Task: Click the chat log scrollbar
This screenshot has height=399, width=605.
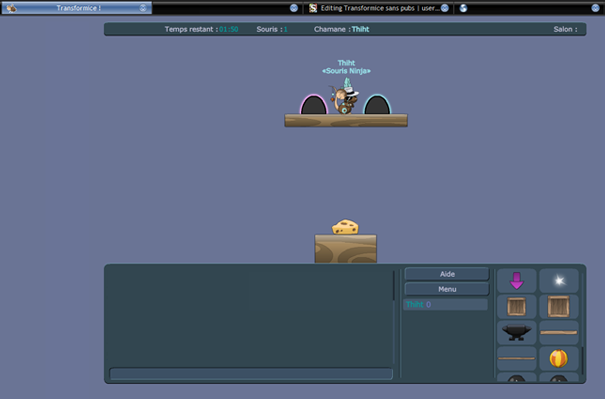Action: coord(394,286)
